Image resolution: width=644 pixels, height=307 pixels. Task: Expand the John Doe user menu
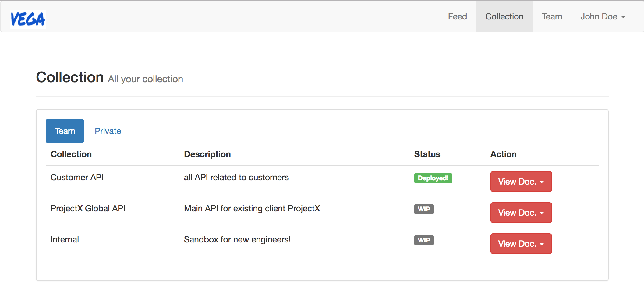coord(603,17)
